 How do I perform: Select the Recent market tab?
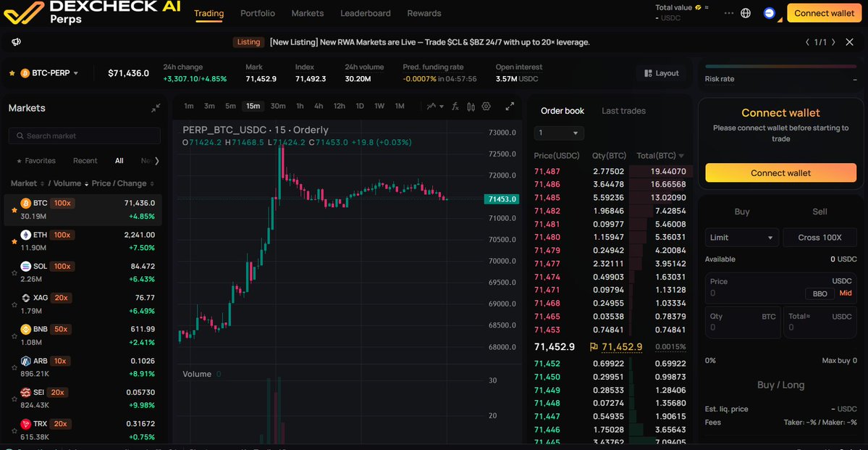pyautogui.click(x=85, y=161)
